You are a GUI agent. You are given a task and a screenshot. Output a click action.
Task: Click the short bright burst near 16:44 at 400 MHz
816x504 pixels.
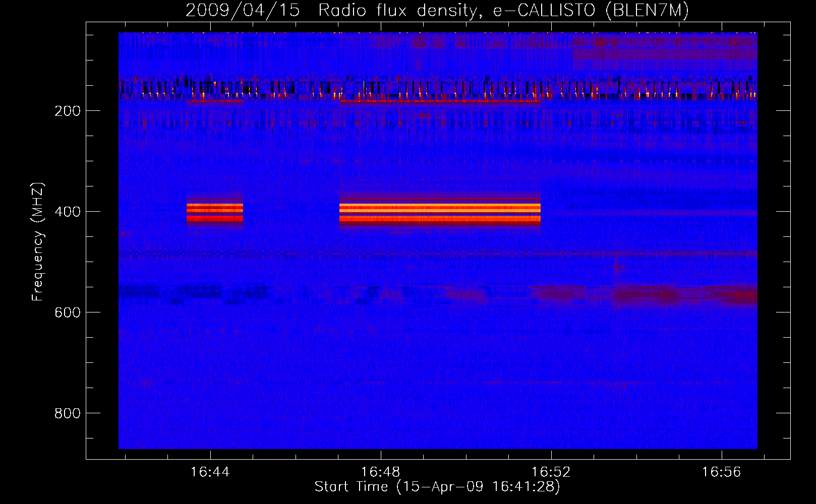click(x=215, y=212)
